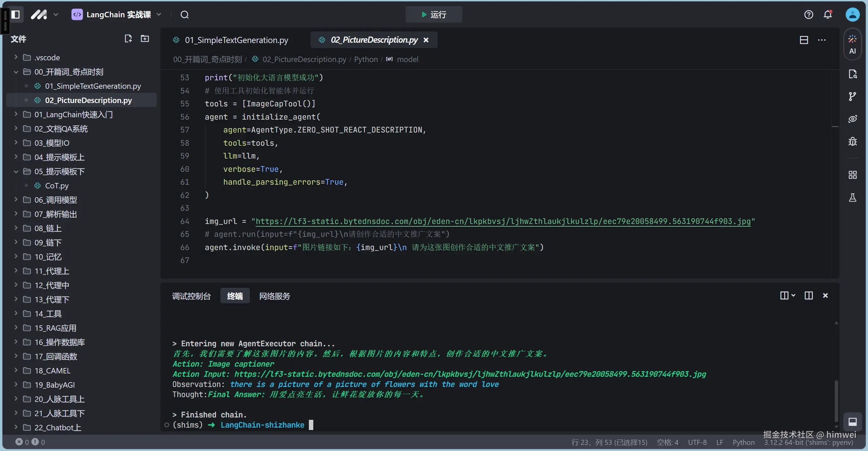Open the source control branch icon
Viewport: 868px width, 451px height.
click(852, 96)
